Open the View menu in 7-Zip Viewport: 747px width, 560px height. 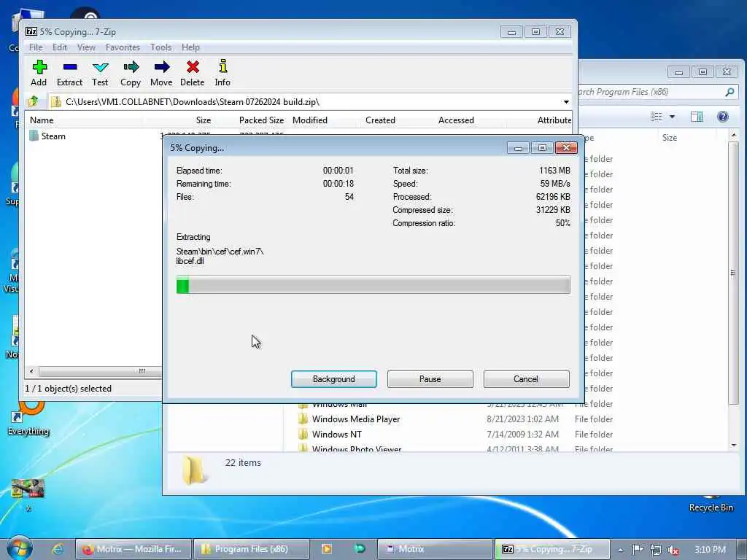[86, 47]
